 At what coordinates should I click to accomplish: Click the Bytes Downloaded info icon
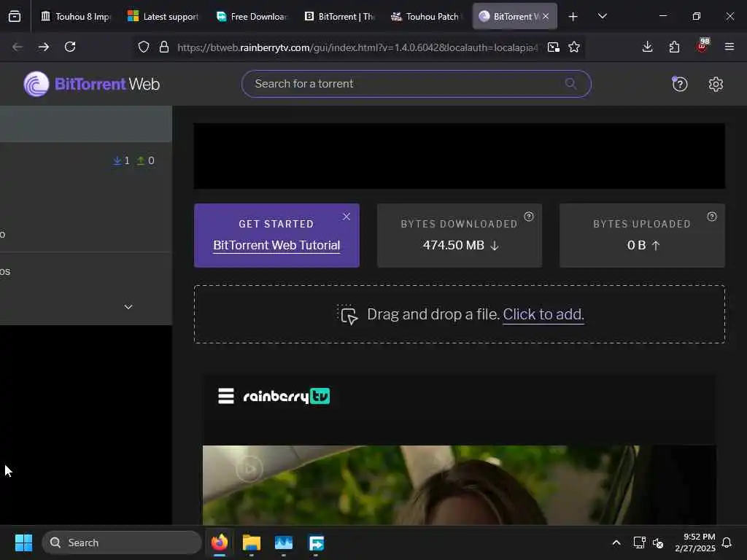coord(529,217)
